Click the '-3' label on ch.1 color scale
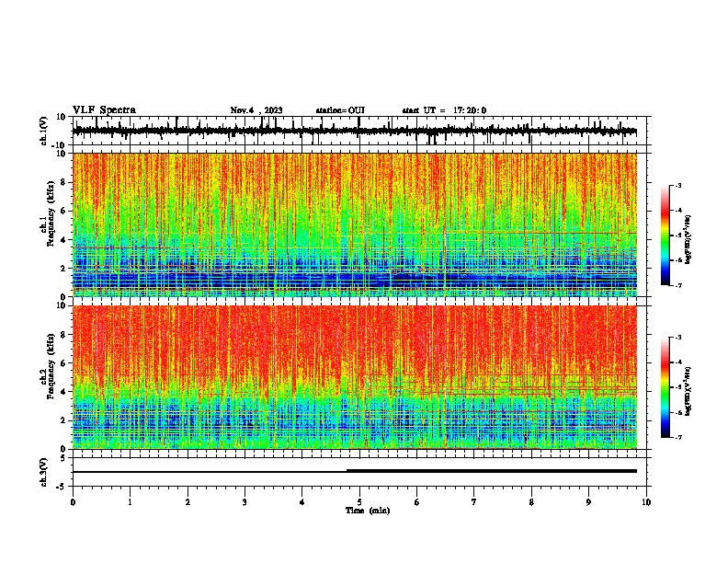The image size is (728, 563). point(677,186)
